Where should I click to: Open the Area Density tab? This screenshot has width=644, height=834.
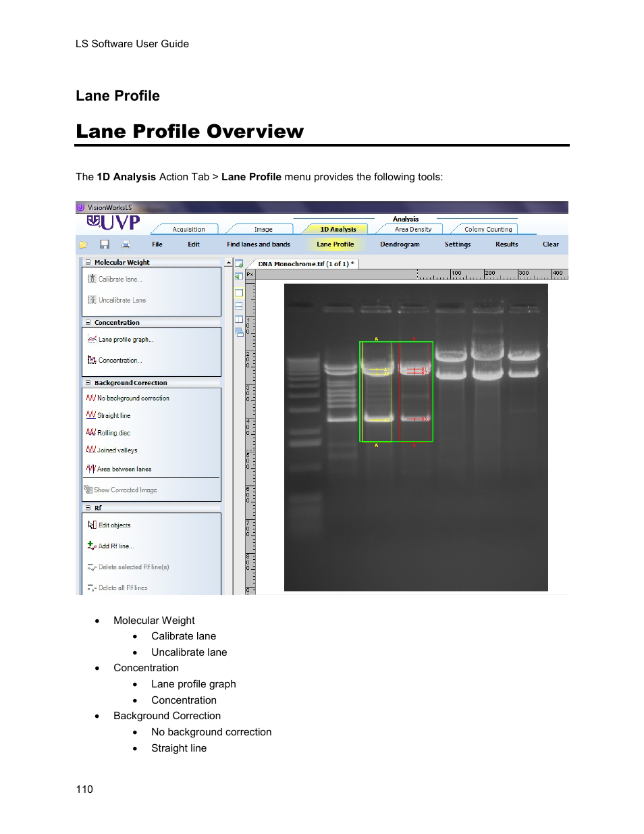[x=412, y=229]
